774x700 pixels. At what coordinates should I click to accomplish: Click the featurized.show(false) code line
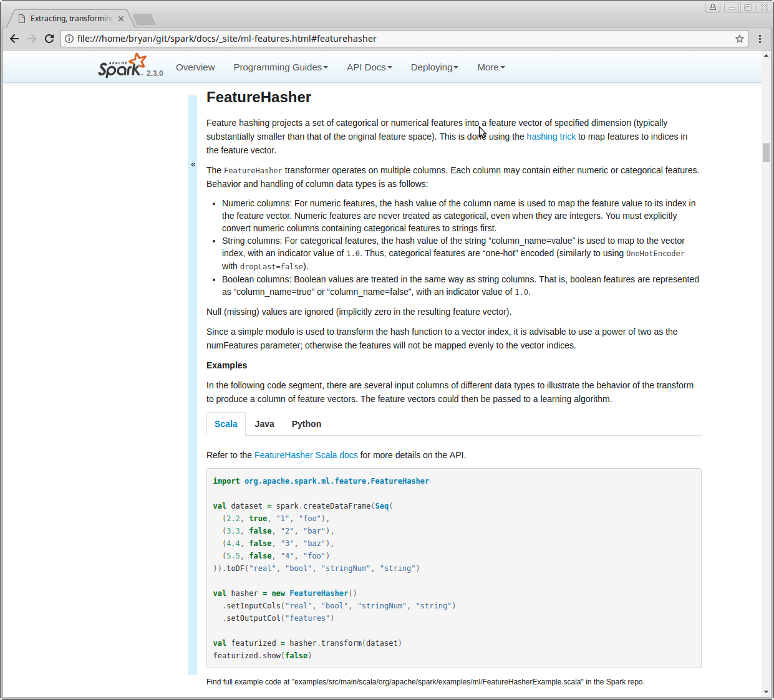point(263,656)
